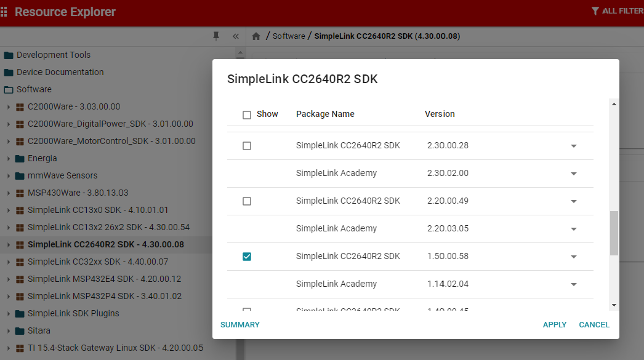Go to home via breadcrumb house icon

tap(256, 36)
